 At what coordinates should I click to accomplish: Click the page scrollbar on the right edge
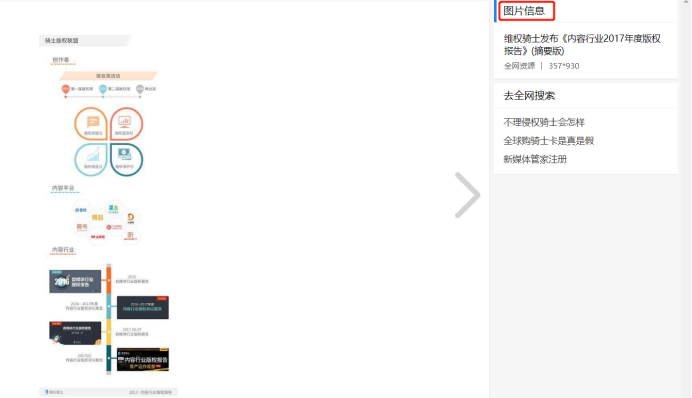pos(687,199)
